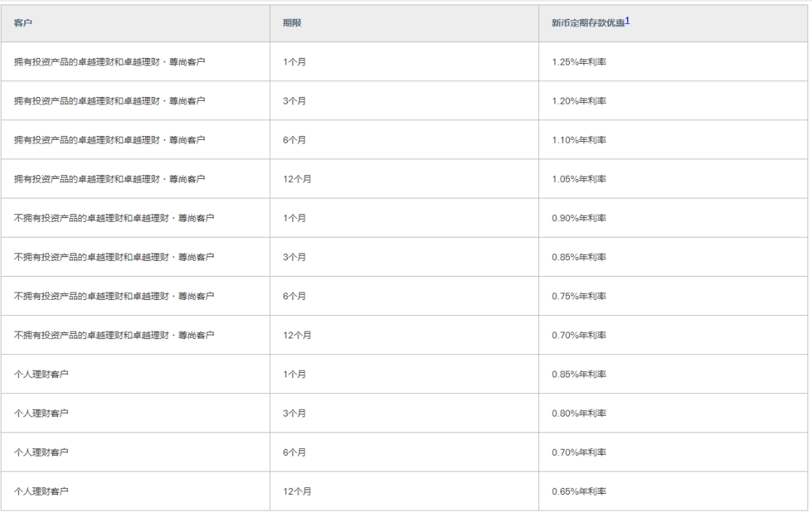Viewport: 812px width, 518px height.
Task: Click the 0.75%年利率 rate cell
Action: tap(579, 297)
